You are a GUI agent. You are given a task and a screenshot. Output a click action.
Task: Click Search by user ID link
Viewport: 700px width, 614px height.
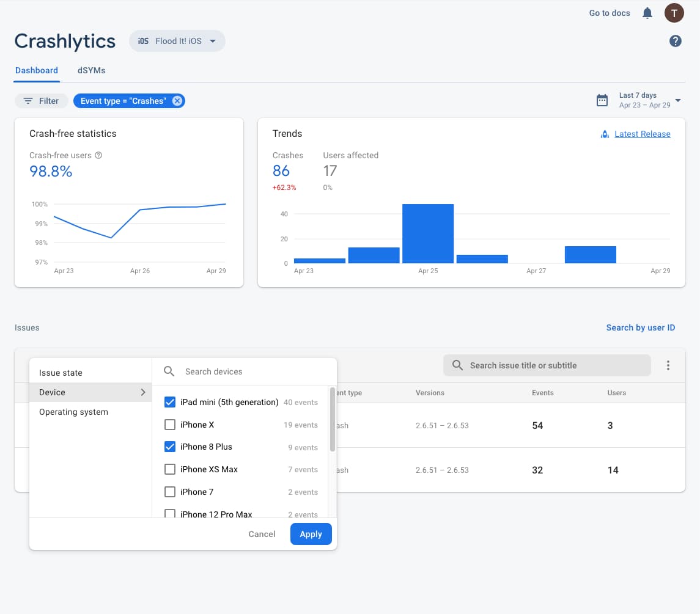pos(640,327)
